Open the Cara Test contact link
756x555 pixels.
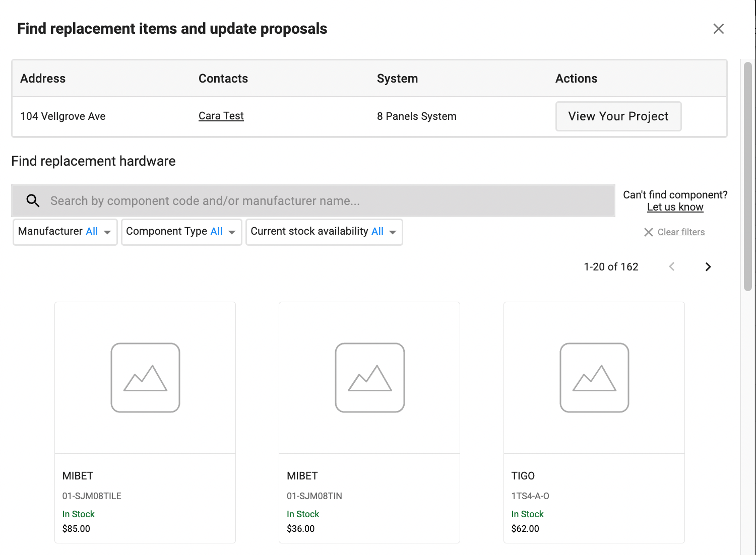click(221, 116)
